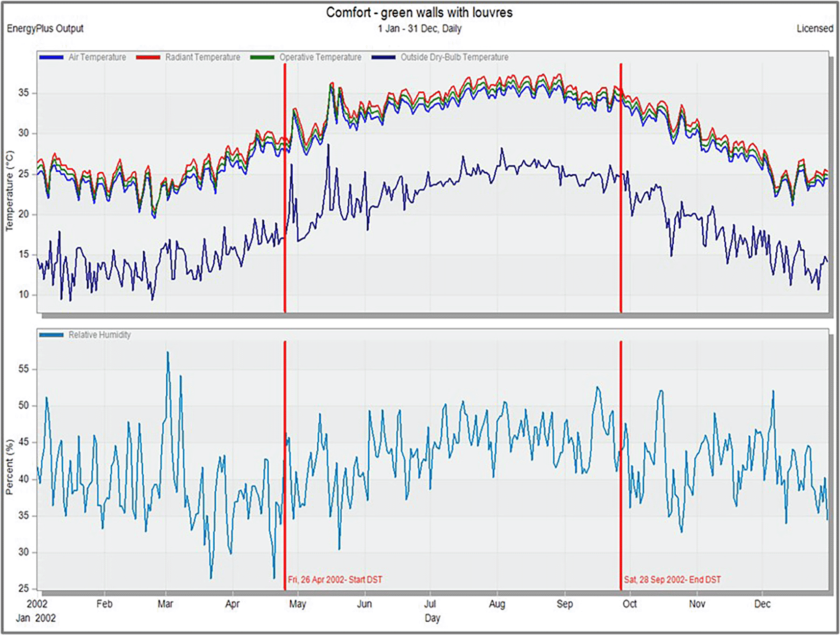Image resolution: width=840 pixels, height=635 pixels.
Task: Click the 'Day' x-axis title
Action: pos(432,618)
